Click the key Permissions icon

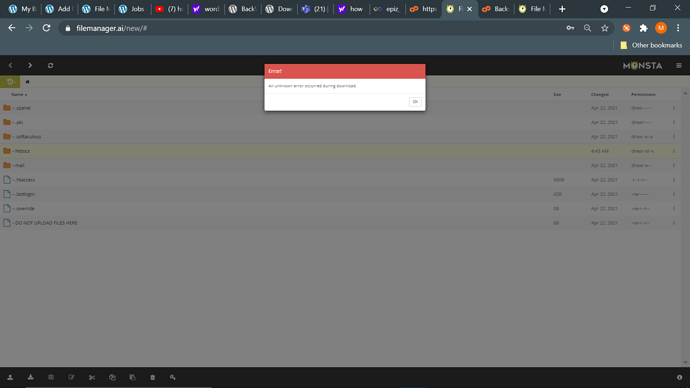[x=172, y=377]
